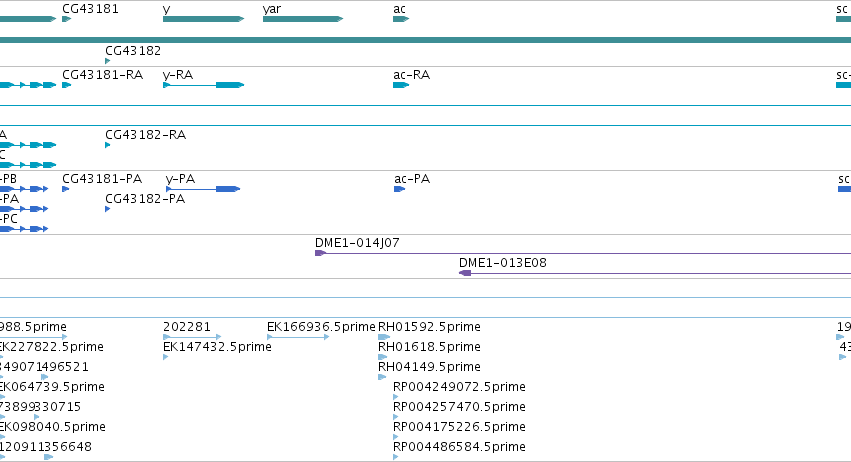Image resolution: width=851 pixels, height=462 pixels.
Task: Select the yar gene arrow feature
Action: point(303,19)
